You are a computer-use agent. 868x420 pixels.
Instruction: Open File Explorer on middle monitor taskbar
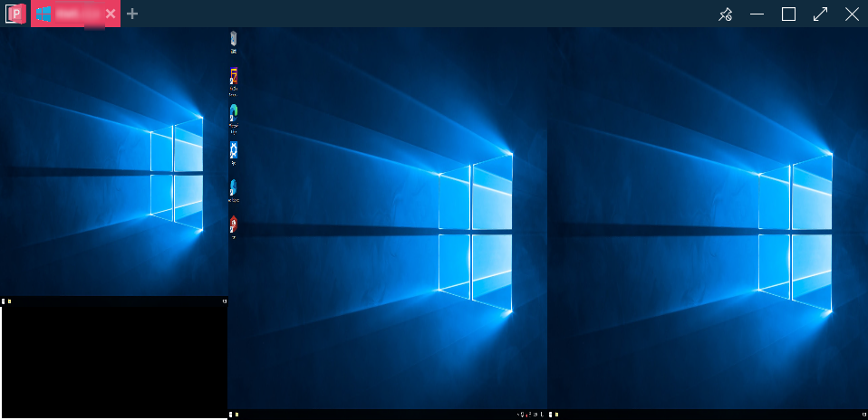click(x=236, y=415)
